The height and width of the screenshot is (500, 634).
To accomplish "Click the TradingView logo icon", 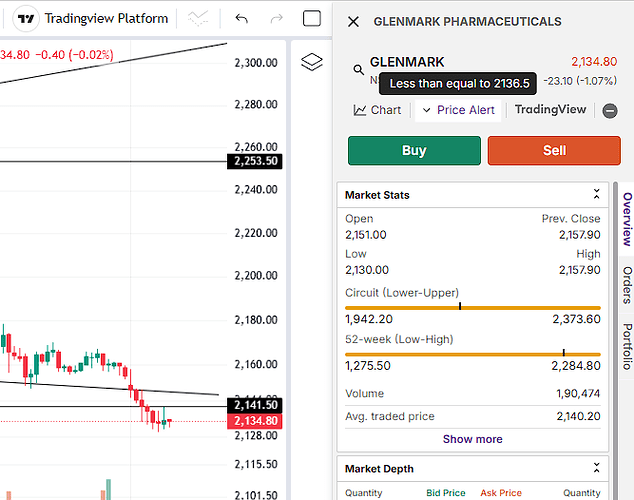I will pyautogui.click(x=26, y=19).
